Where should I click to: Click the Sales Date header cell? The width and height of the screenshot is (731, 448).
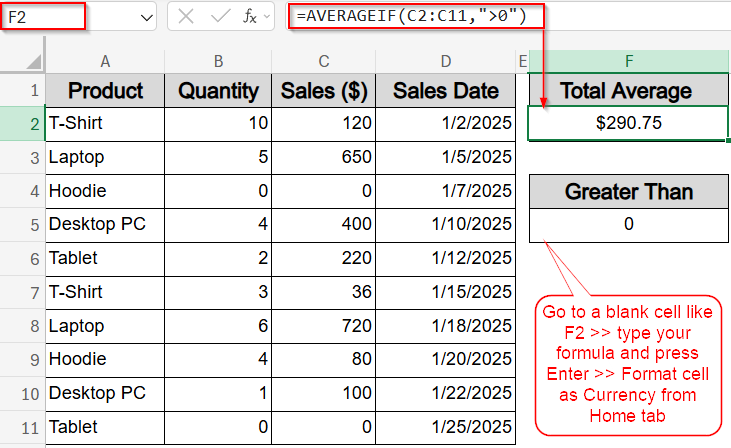click(x=446, y=90)
